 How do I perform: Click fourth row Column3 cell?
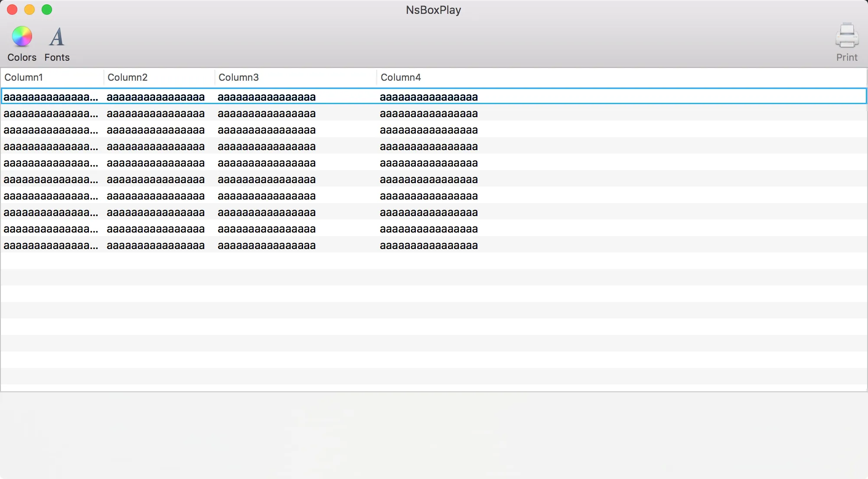(x=267, y=147)
